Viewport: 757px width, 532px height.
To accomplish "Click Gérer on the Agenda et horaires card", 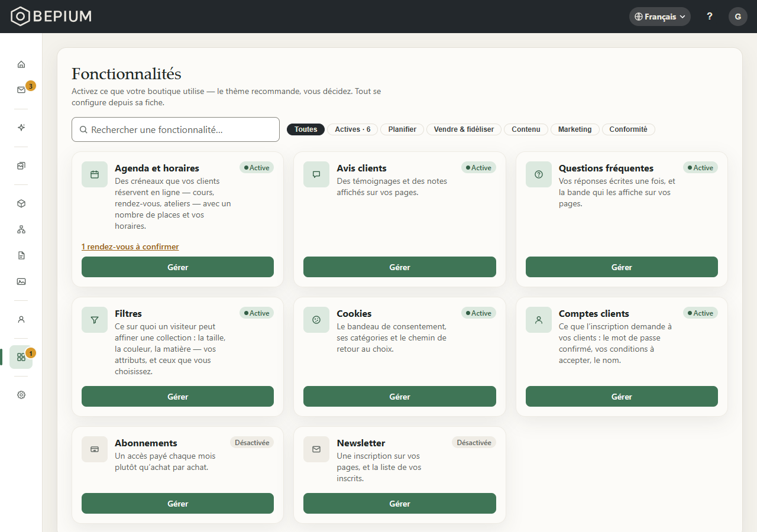I will tap(177, 267).
